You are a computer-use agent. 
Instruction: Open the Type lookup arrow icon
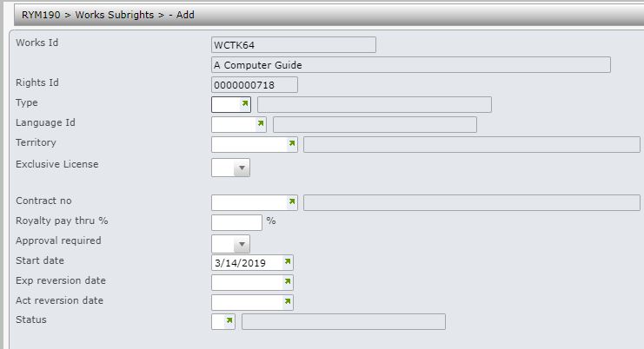[x=245, y=103]
